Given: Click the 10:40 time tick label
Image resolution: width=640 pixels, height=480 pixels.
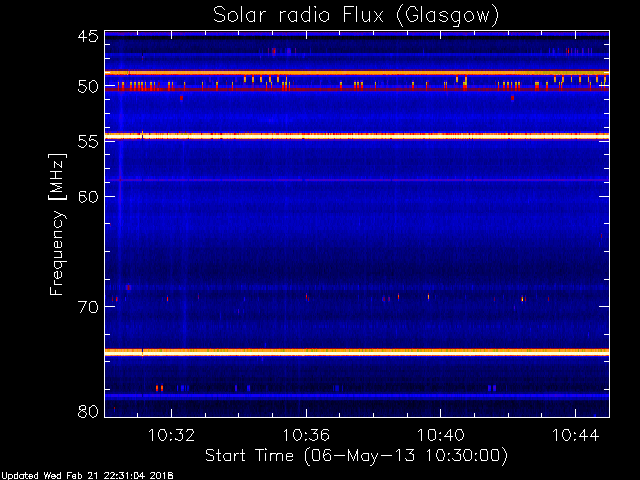Looking at the screenshot, I should (x=441, y=435).
